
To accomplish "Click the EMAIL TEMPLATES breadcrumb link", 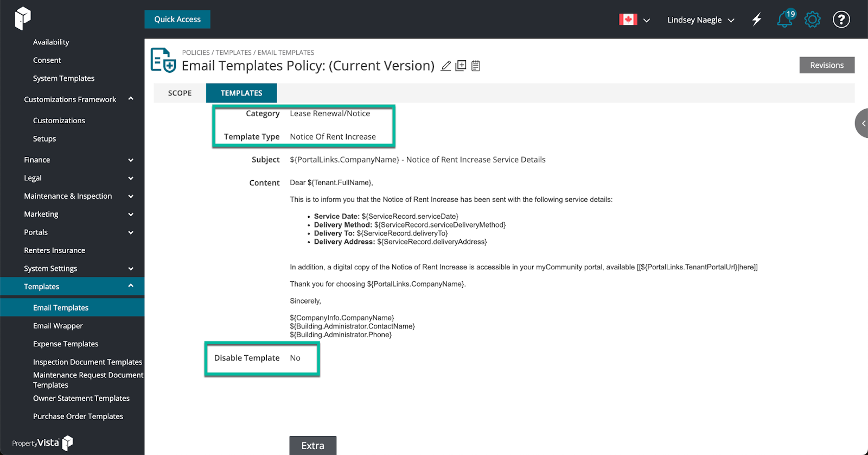I will 286,53.
